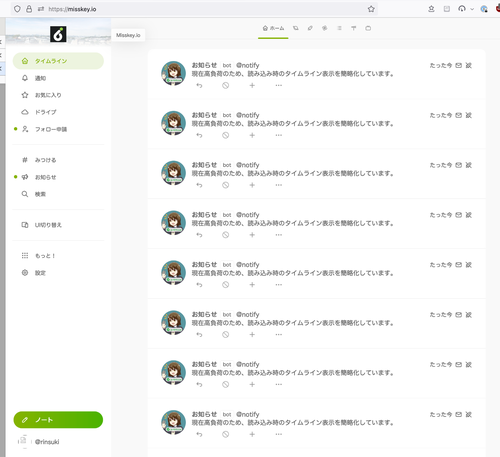
Task: Click the hash icon beside みつける
Action: pyautogui.click(x=25, y=160)
